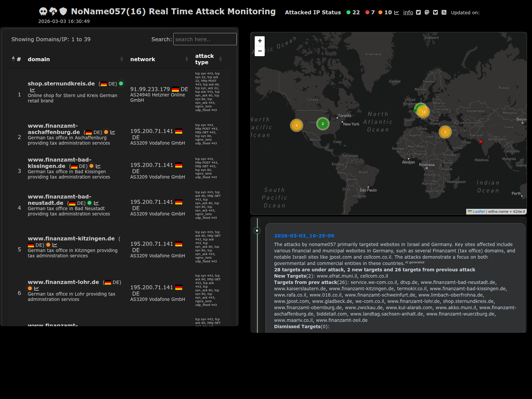Focus the domain search input field

coord(205,39)
